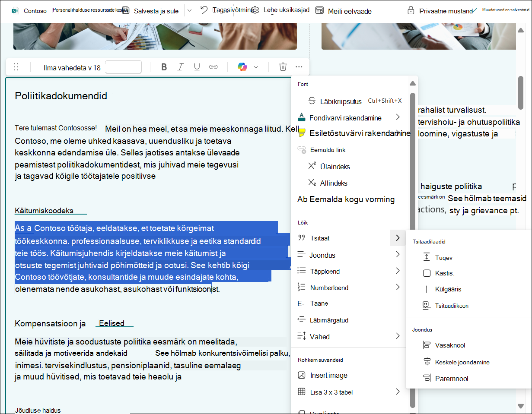Click the three-dot more options icon
This screenshot has height=414, width=532.
pos(299,67)
